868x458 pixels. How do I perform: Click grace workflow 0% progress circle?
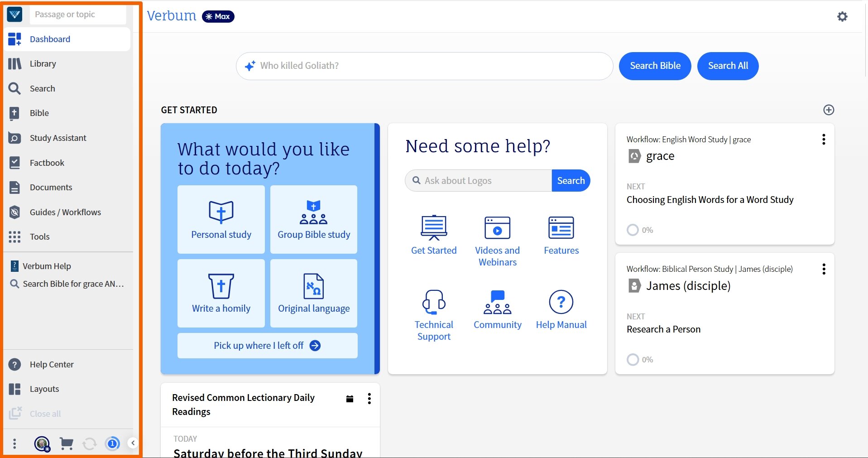[x=633, y=230]
